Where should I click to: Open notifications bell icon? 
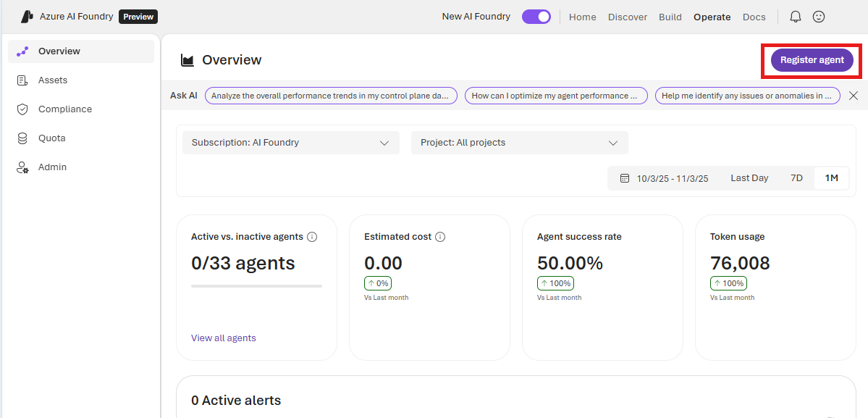pos(796,17)
